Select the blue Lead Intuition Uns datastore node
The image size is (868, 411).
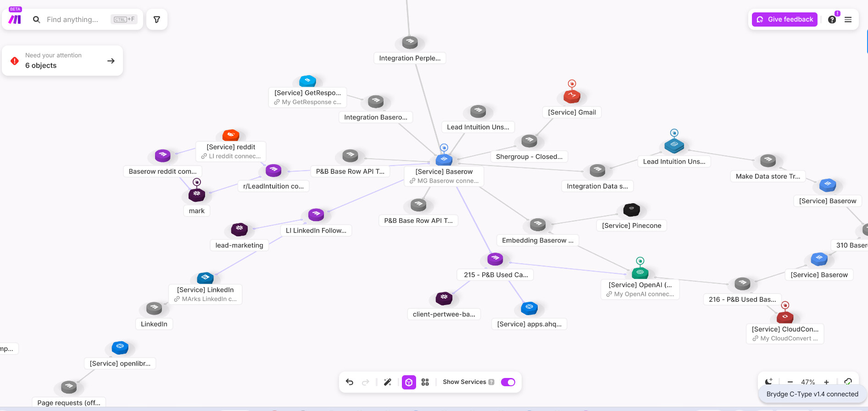pos(674,146)
